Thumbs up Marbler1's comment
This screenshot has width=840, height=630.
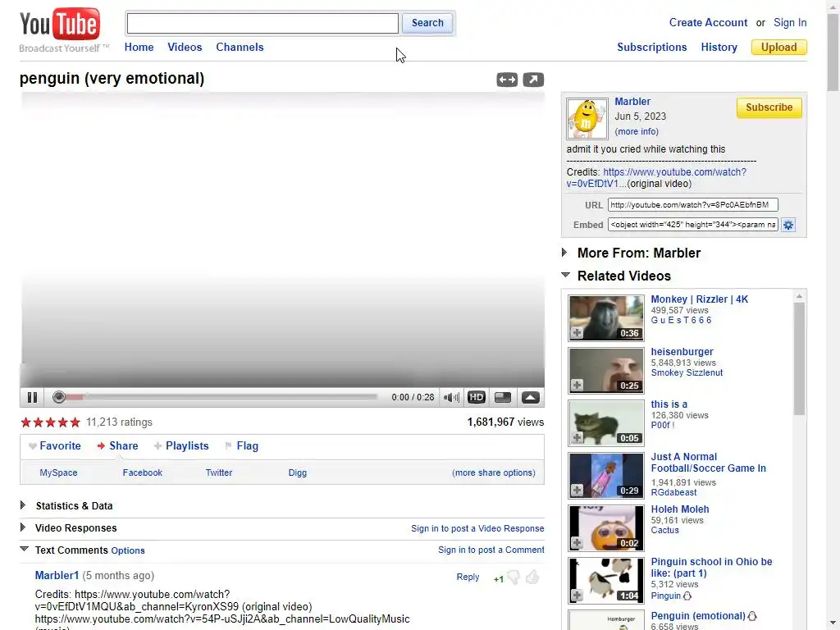tap(532, 577)
